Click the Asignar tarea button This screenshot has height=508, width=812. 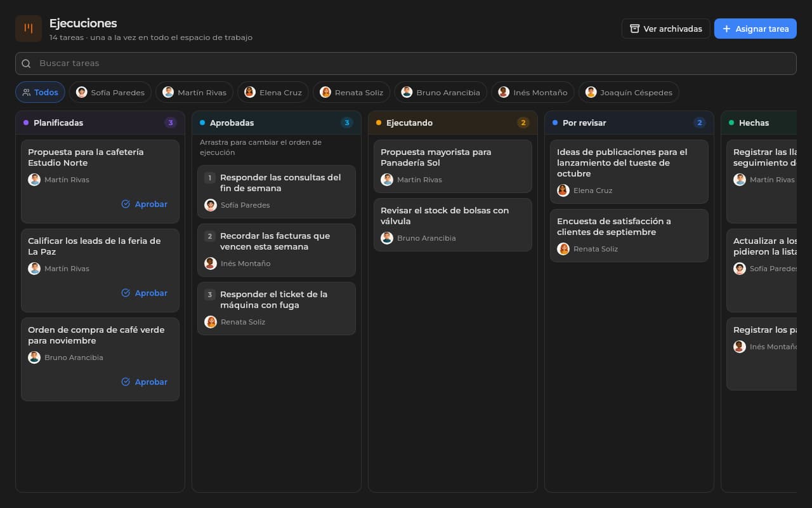pyautogui.click(x=755, y=29)
